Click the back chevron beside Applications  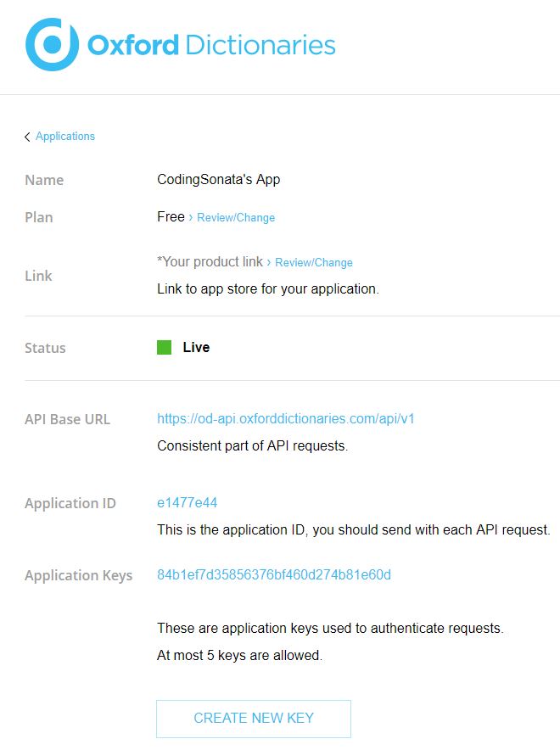point(27,137)
